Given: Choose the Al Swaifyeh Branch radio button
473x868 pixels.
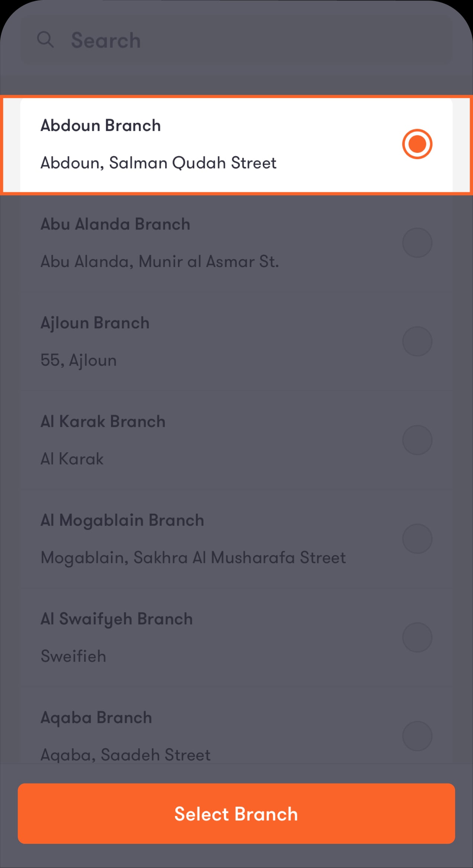Looking at the screenshot, I should 417,637.
